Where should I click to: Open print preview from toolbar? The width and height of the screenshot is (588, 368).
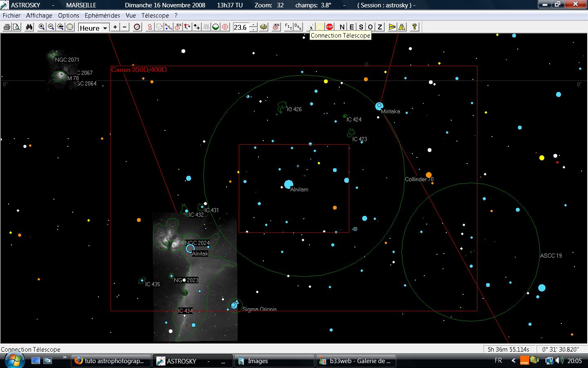pos(16,27)
